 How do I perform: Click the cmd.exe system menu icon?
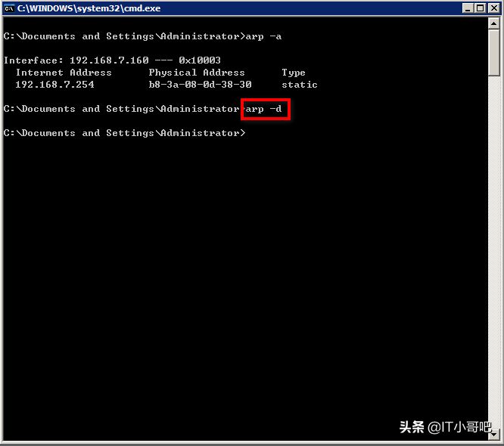coord(10,8)
